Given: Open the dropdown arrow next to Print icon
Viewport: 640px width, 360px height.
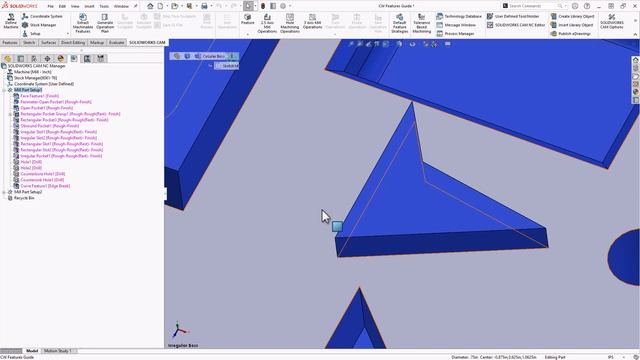Looking at the screenshot, I should (x=211, y=6).
